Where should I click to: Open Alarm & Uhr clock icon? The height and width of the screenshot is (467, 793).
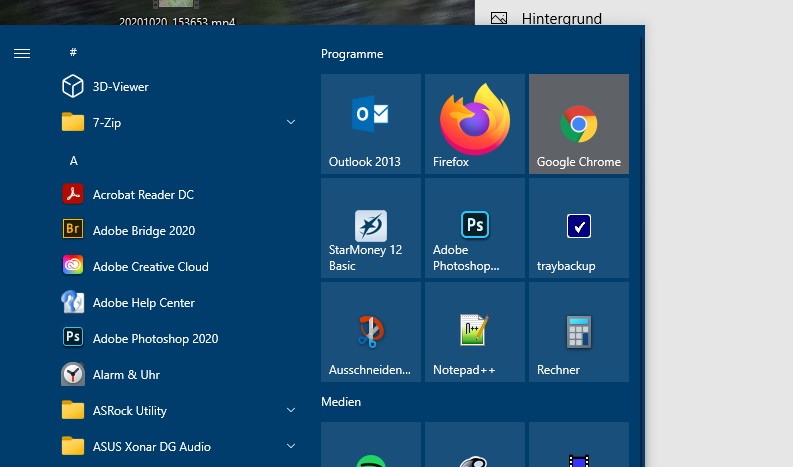pyautogui.click(x=73, y=374)
